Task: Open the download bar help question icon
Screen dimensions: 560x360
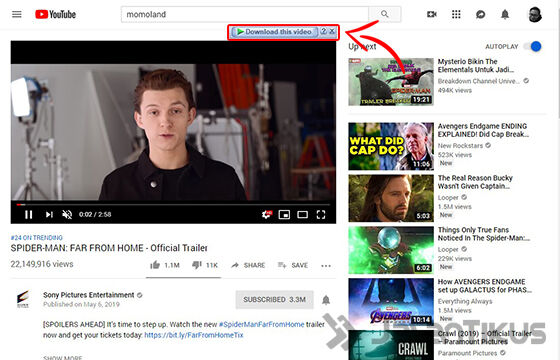Action: pos(323,31)
